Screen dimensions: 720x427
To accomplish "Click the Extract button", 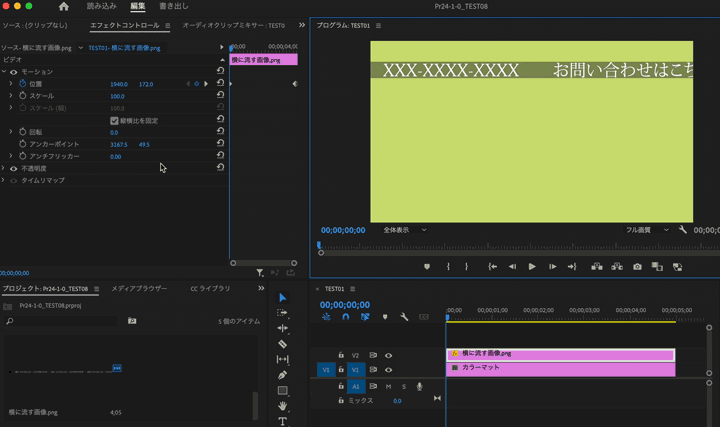I will [x=617, y=267].
